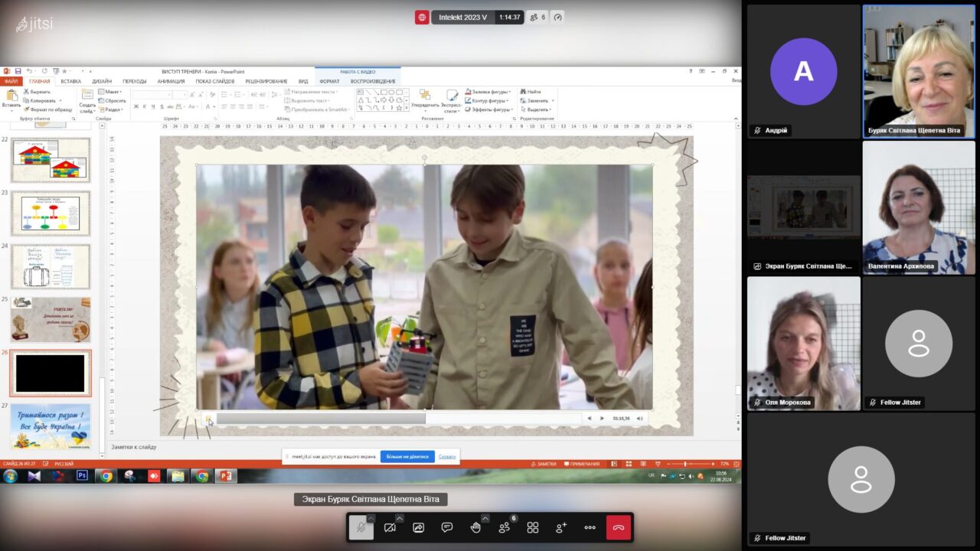Pause the video using the player button
This screenshot has height=551, width=980.
[208, 419]
